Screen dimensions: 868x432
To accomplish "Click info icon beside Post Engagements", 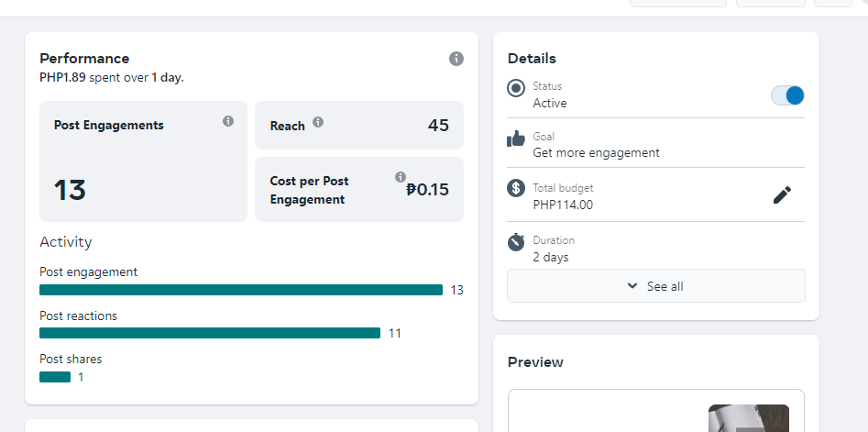I will pos(228,121).
